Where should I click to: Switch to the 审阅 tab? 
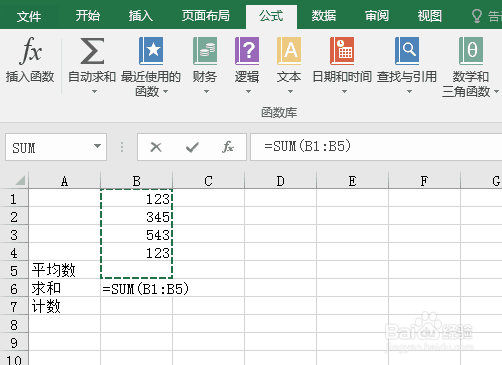tap(377, 16)
